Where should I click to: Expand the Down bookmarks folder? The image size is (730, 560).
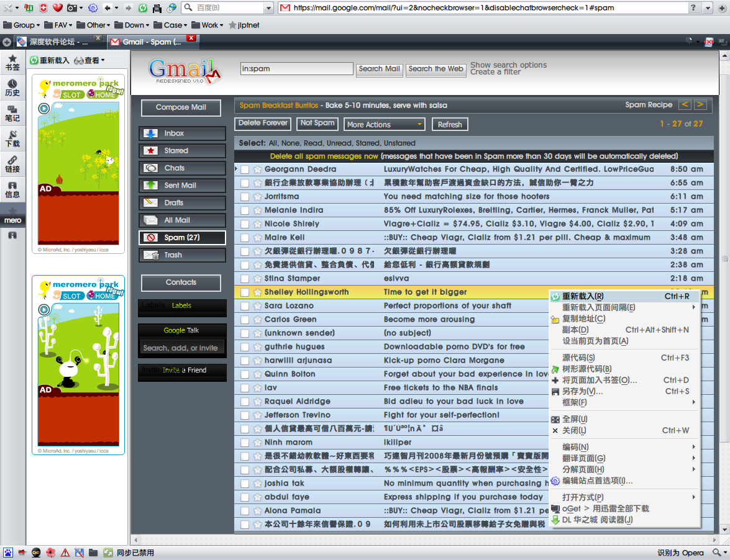132,25
